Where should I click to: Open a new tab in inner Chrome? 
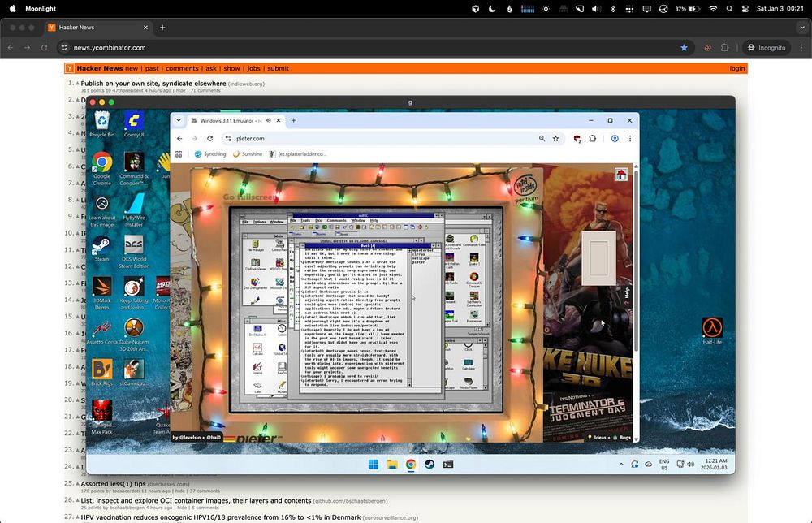(294, 121)
